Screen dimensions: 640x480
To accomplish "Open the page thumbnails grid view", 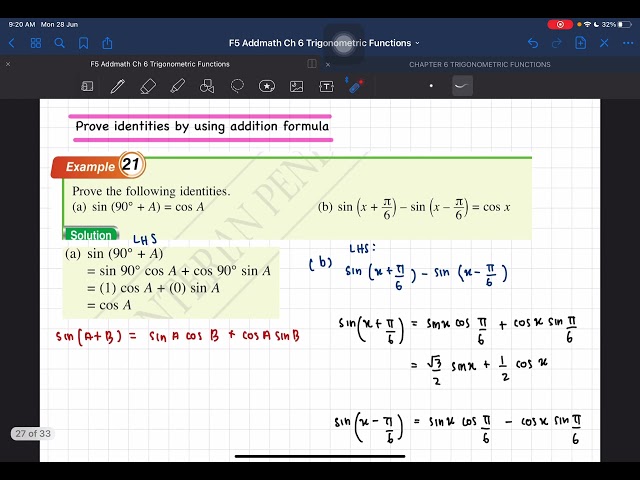I will (36, 43).
